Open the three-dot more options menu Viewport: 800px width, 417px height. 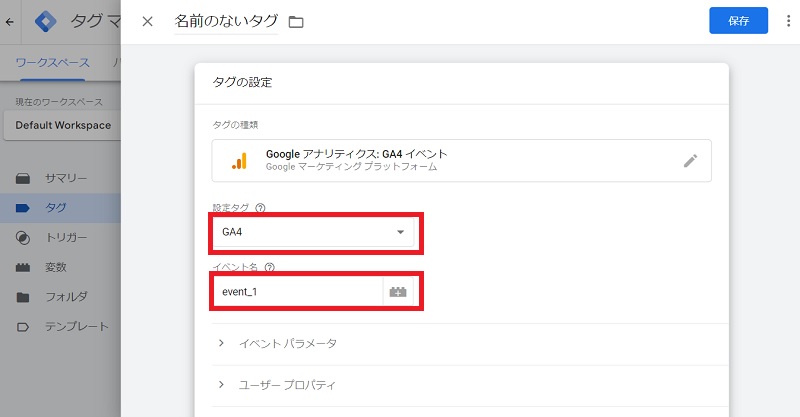pos(788,21)
